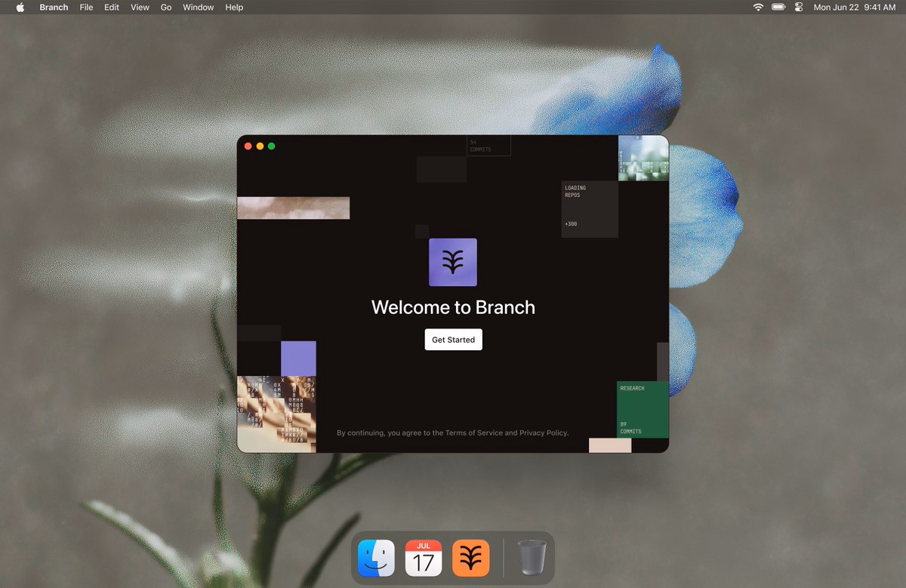906x588 pixels.
Task: Open Control Center from menu bar
Action: 799,8
